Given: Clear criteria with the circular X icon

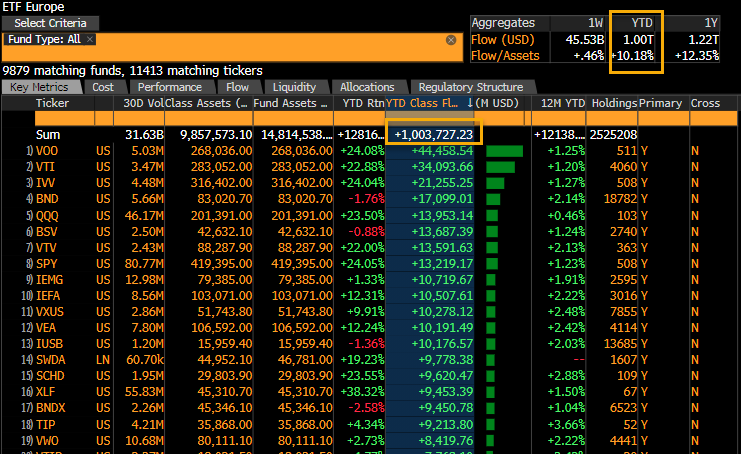Looking at the screenshot, I should (x=450, y=40).
